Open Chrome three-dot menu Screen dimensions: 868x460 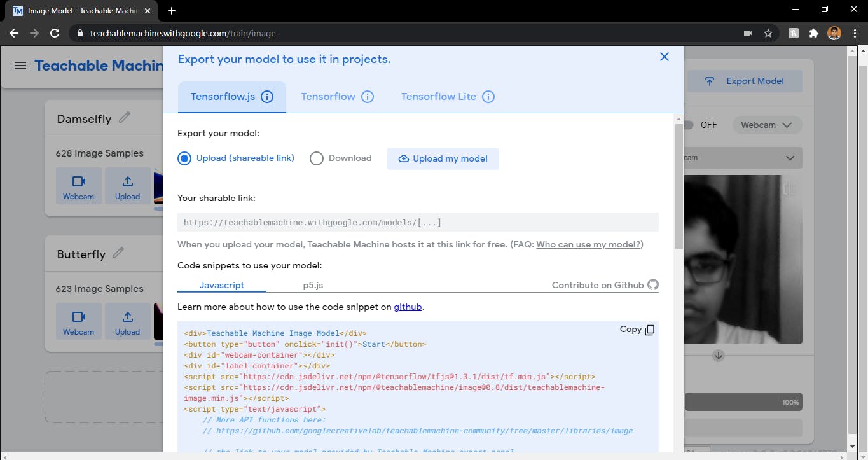[x=854, y=33]
